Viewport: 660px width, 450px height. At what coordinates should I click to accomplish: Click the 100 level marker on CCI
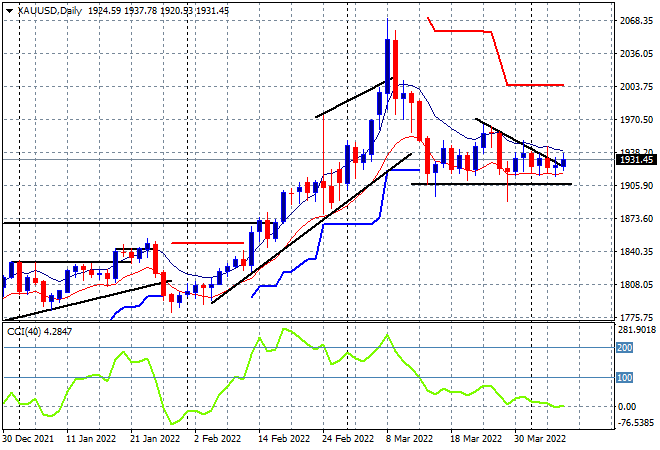click(x=624, y=378)
